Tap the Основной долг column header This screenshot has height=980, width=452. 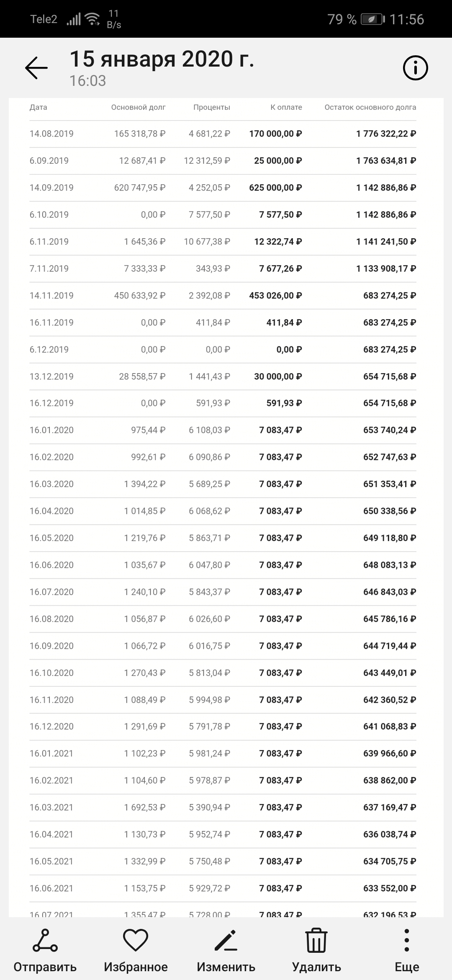138,107
